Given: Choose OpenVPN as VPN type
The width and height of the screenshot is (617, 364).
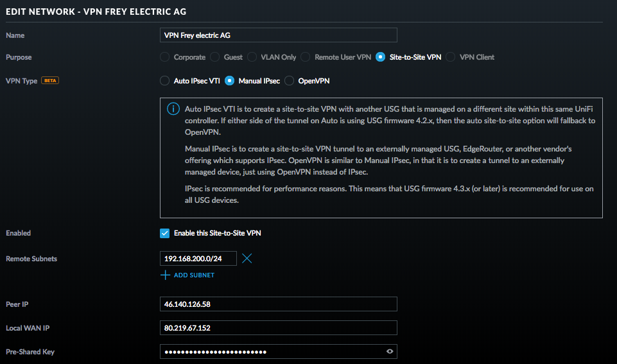Looking at the screenshot, I should coord(289,81).
